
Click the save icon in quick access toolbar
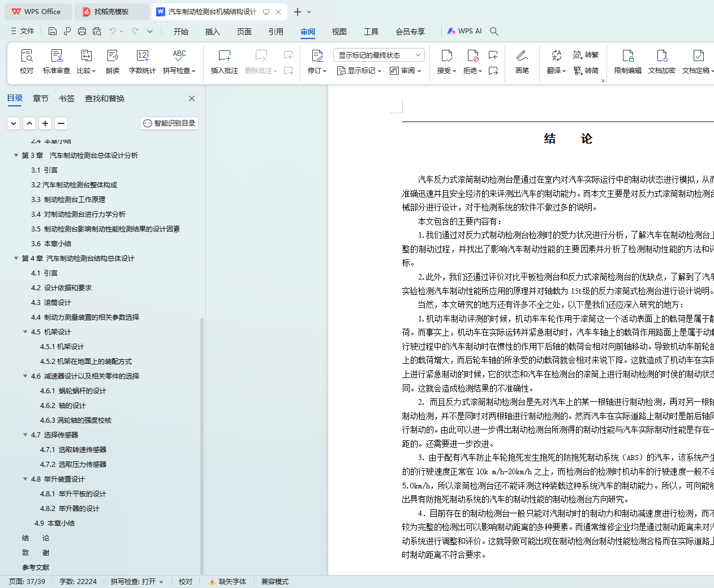tap(53, 31)
